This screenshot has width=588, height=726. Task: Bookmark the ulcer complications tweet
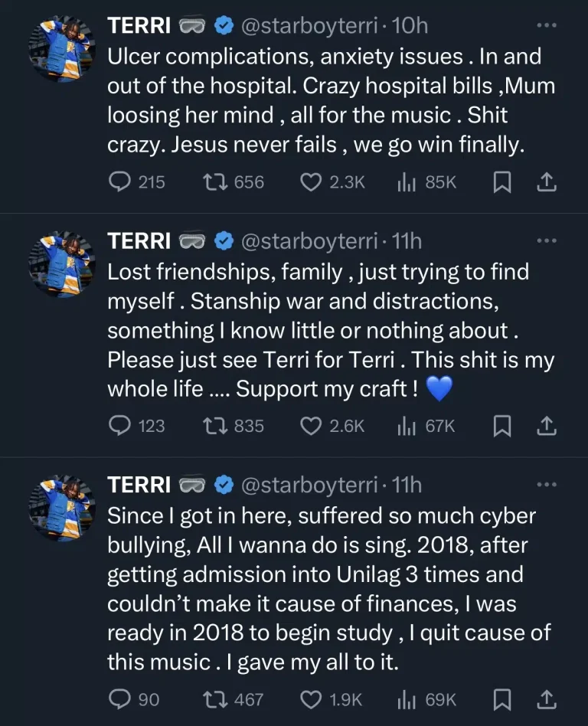[501, 182]
